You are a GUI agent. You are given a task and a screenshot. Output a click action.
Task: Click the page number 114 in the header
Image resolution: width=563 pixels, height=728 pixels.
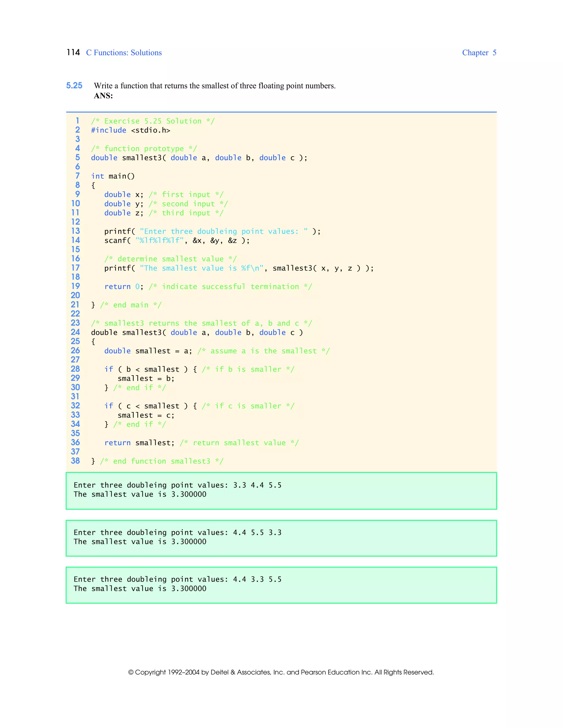[73, 53]
